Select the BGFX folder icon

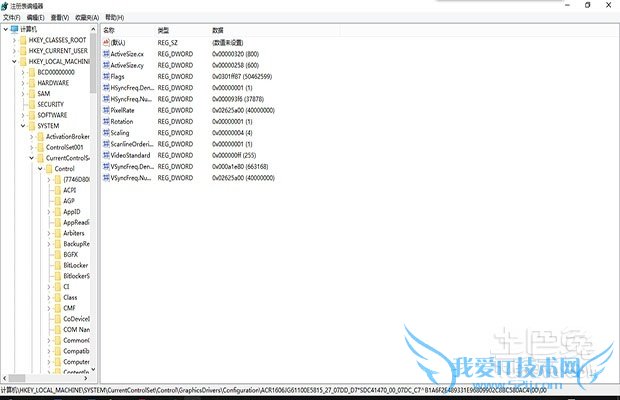58,255
